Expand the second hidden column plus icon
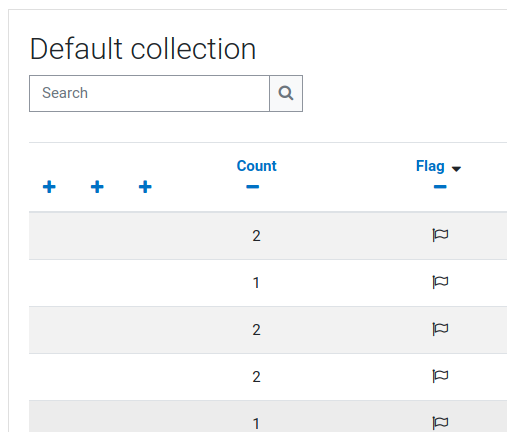Viewport: 507px width, 432px height. point(97,187)
